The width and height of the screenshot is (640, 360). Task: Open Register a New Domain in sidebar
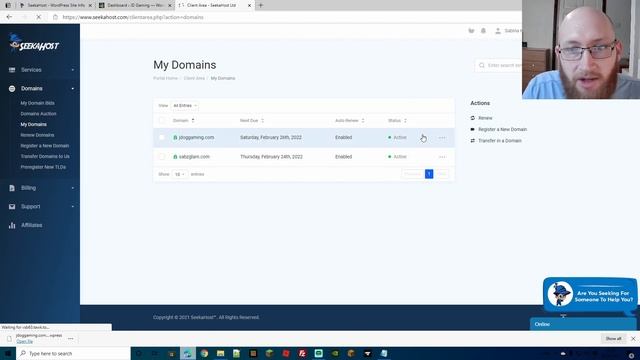tap(44, 146)
